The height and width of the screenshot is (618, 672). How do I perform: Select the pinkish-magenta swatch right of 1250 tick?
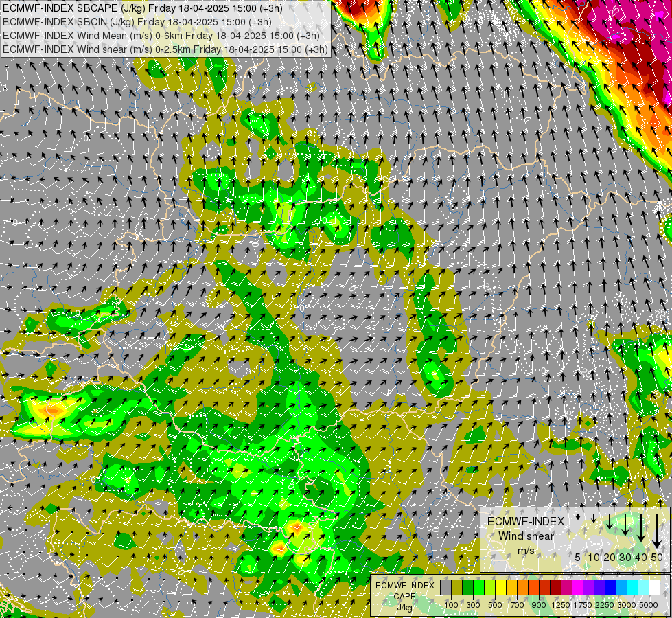pyautogui.click(x=567, y=587)
